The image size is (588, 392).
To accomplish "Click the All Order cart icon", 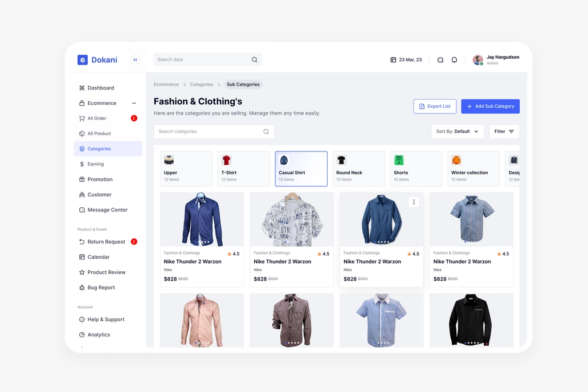I will [81, 119].
